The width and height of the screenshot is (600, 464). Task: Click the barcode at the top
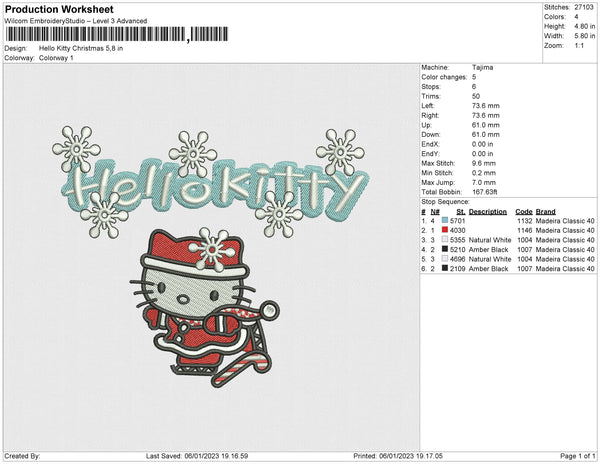(x=117, y=34)
